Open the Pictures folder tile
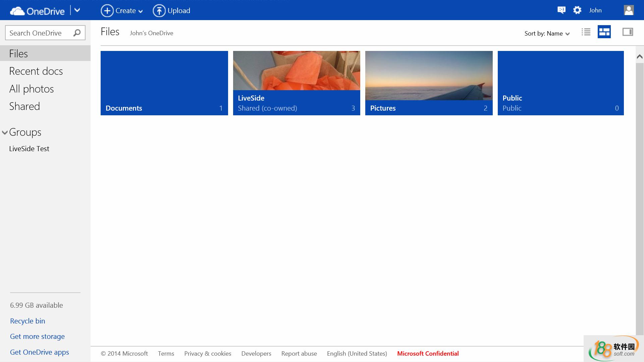The height and width of the screenshot is (362, 644). [x=429, y=83]
